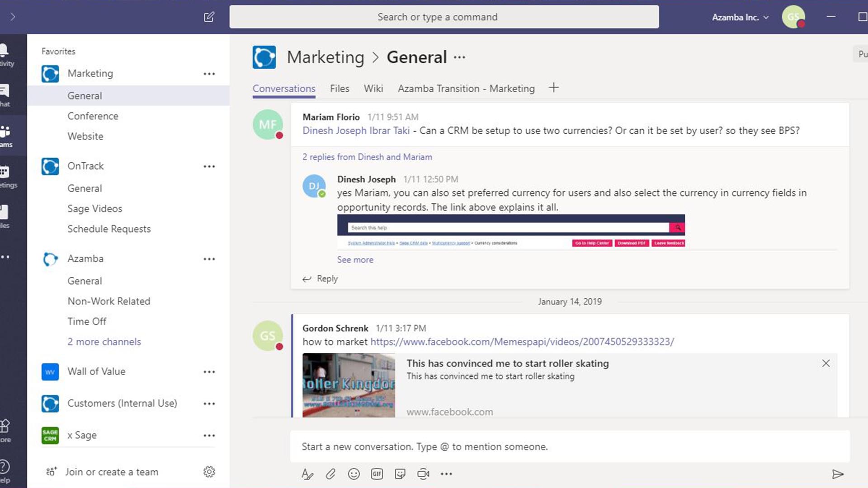This screenshot has width=868, height=488.
Task: Open more apps ellipsis in left rail
Action: point(5,257)
